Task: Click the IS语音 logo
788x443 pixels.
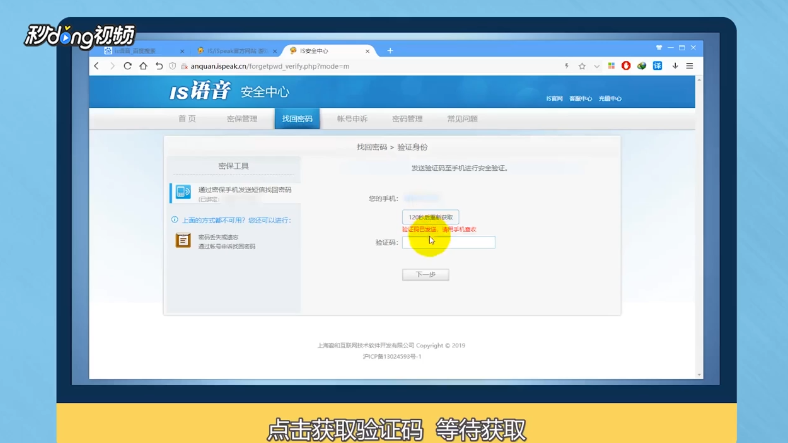Action: pos(200,91)
